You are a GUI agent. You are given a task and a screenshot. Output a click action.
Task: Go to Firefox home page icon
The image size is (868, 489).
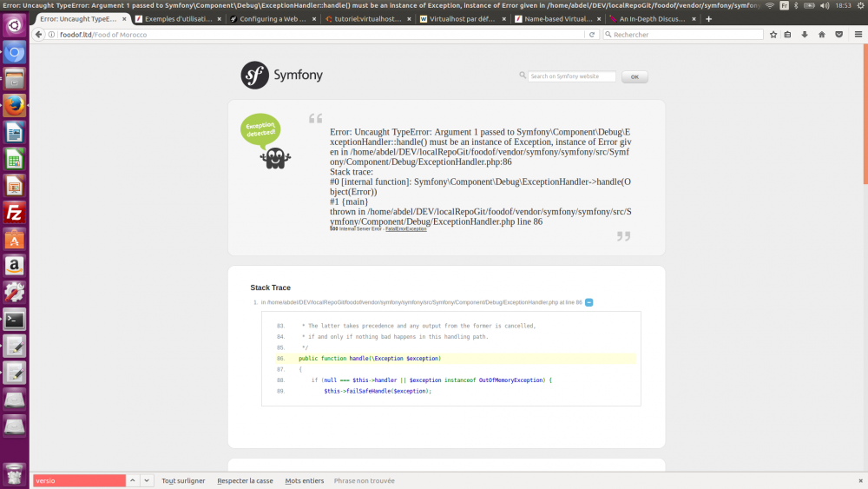coord(822,35)
